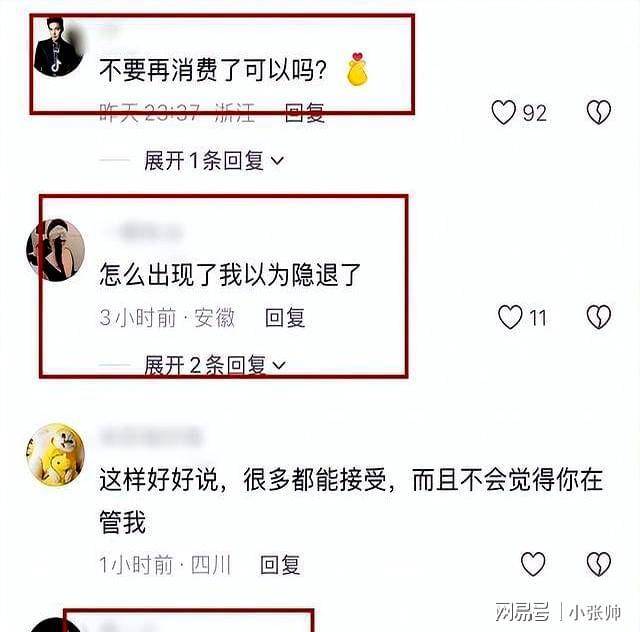This screenshot has width=640, height=632.
Task: Dislike the first comment via broken heart
Action: (x=598, y=112)
